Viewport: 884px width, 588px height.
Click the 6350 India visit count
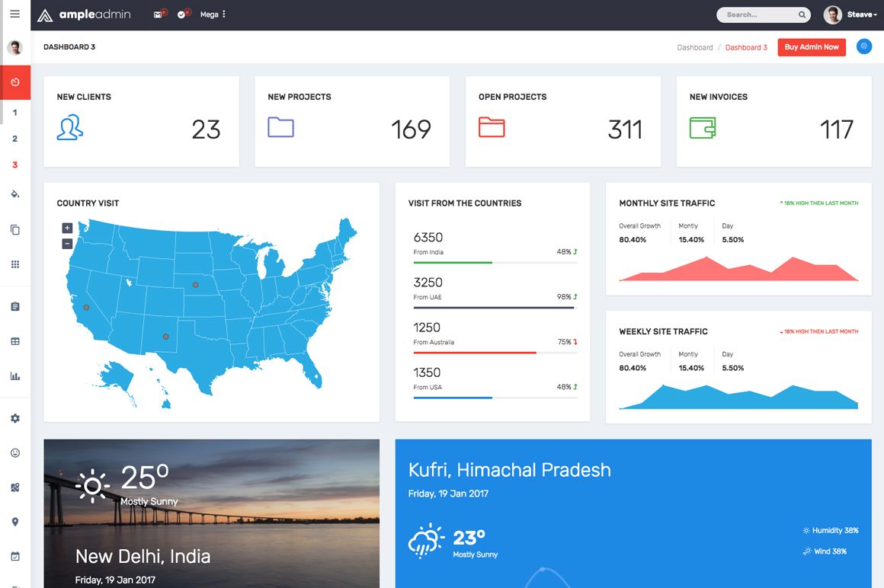[428, 238]
